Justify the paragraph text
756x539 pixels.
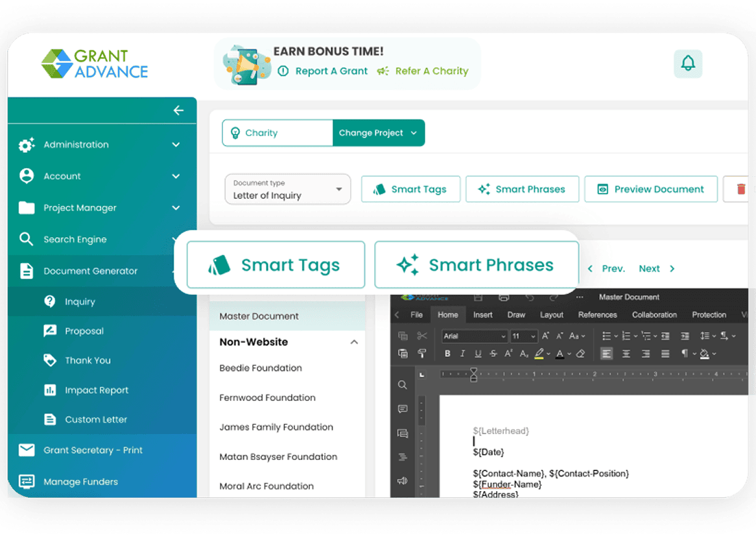pos(665,354)
